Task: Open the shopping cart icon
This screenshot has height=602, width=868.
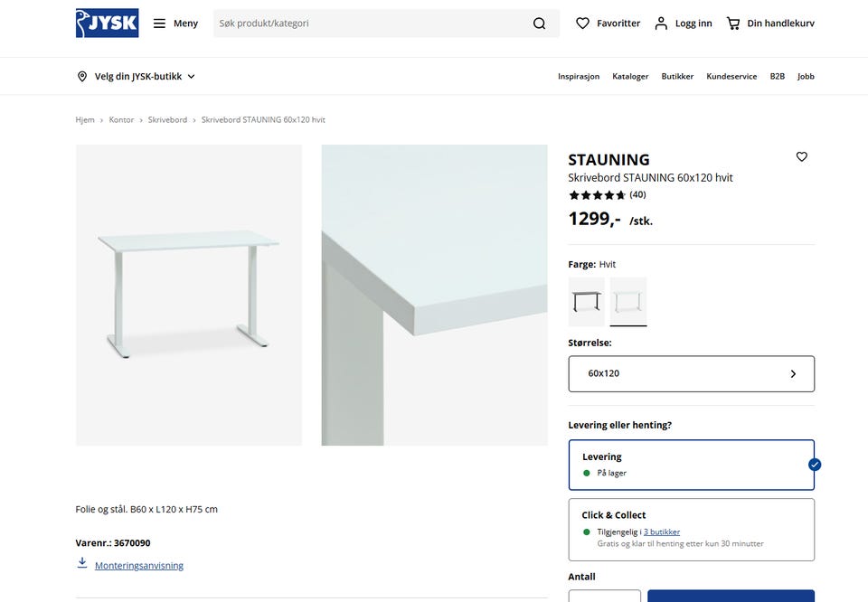Action: 733,24
